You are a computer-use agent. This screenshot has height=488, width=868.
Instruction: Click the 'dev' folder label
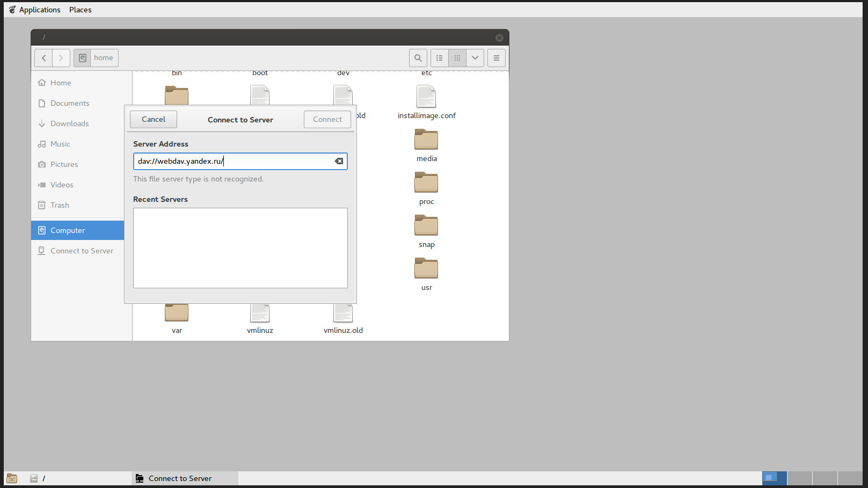pos(343,73)
